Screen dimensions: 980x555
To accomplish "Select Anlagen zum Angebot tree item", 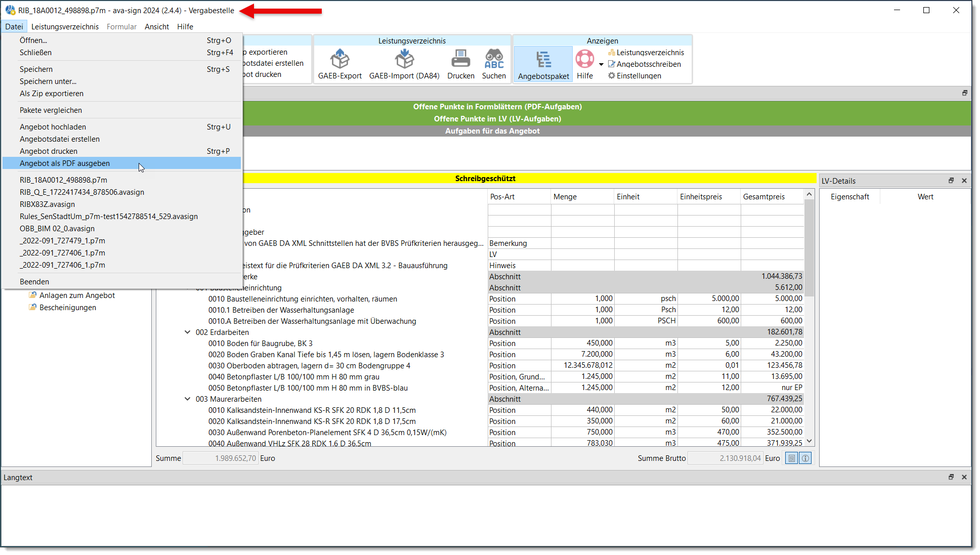I will click(77, 295).
